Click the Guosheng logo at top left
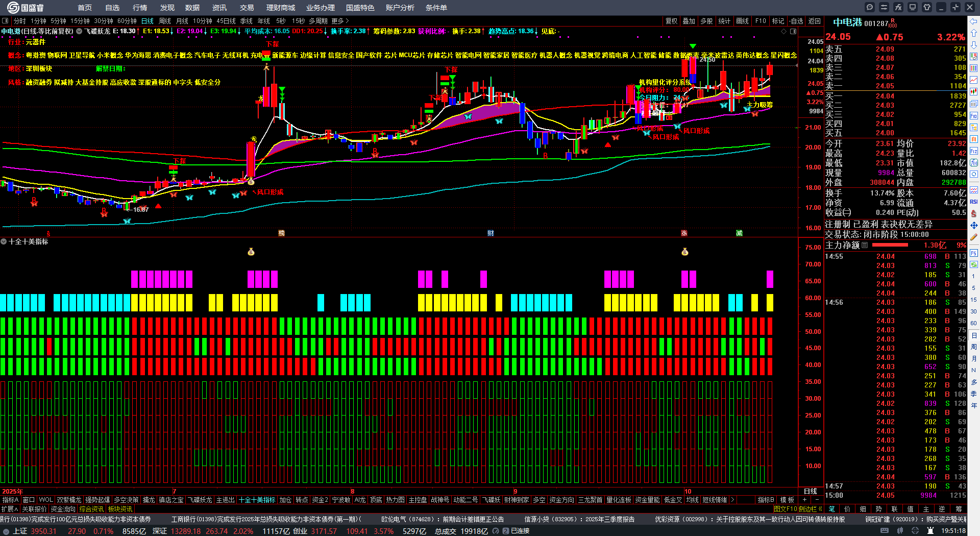This screenshot has height=536, width=980. [26, 8]
